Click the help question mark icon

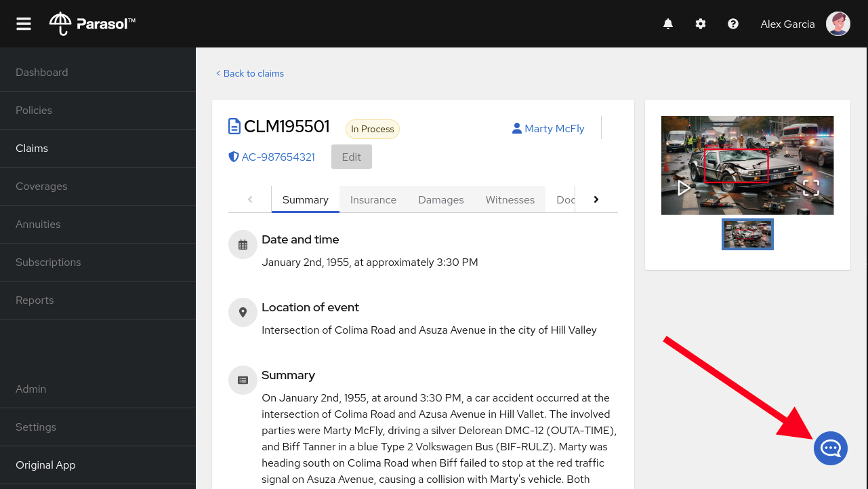click(x=733, y=24)
